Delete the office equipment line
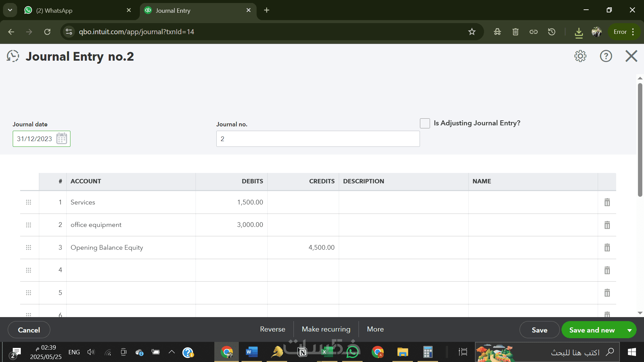Image resolution: width=644 pixels, height=362 pixels. point(607,225)
